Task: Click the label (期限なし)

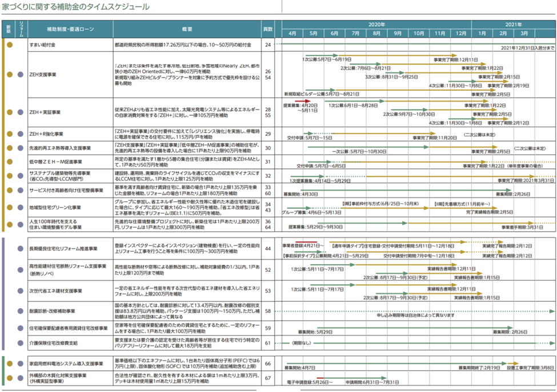Action: coord(301,343)
